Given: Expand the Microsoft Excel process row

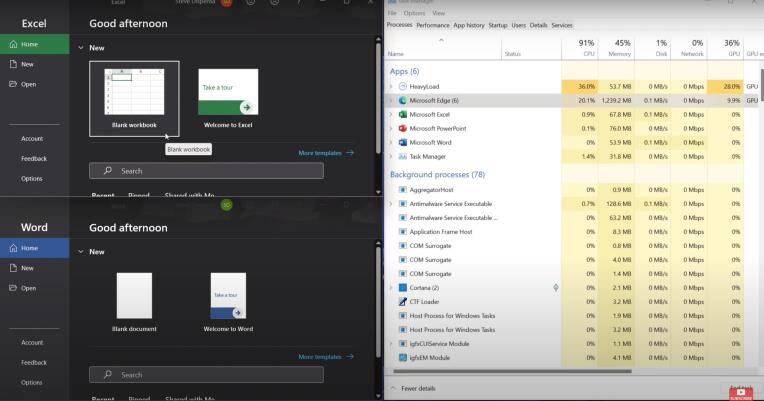Looking at the screenshot, I should click(391, 115).
